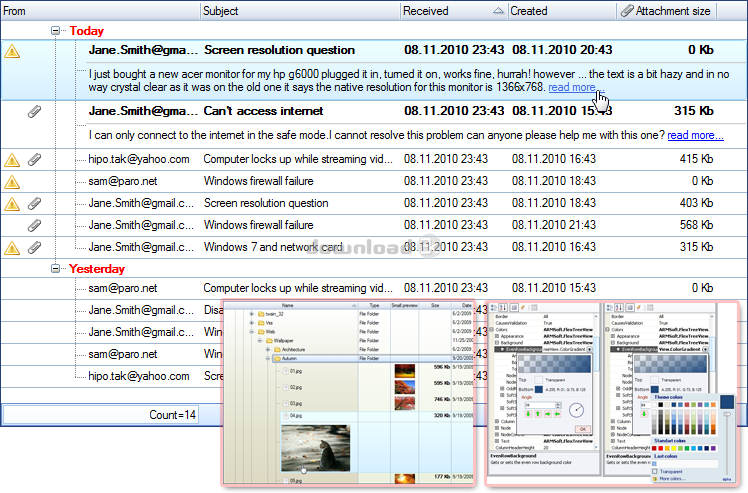Open EvenRowBackground dropdown arrow in left property grid

tap(590, 349)
